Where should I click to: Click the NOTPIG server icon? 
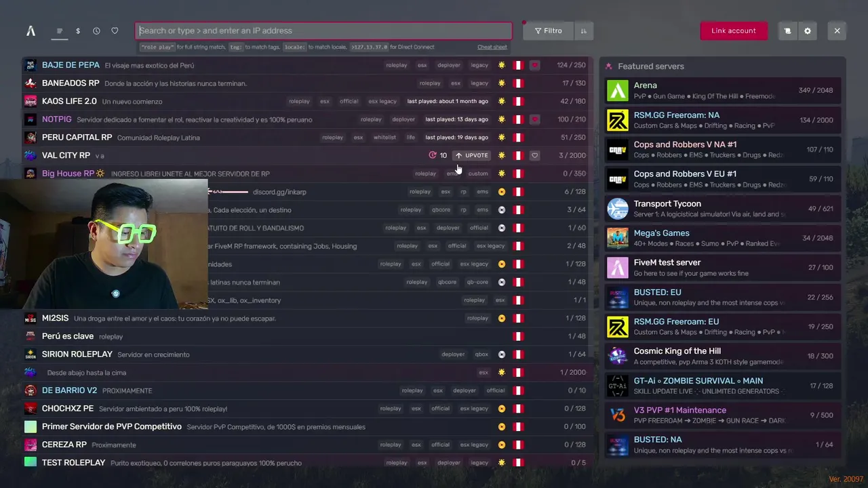pyautogui.click(x=31, y=119)
